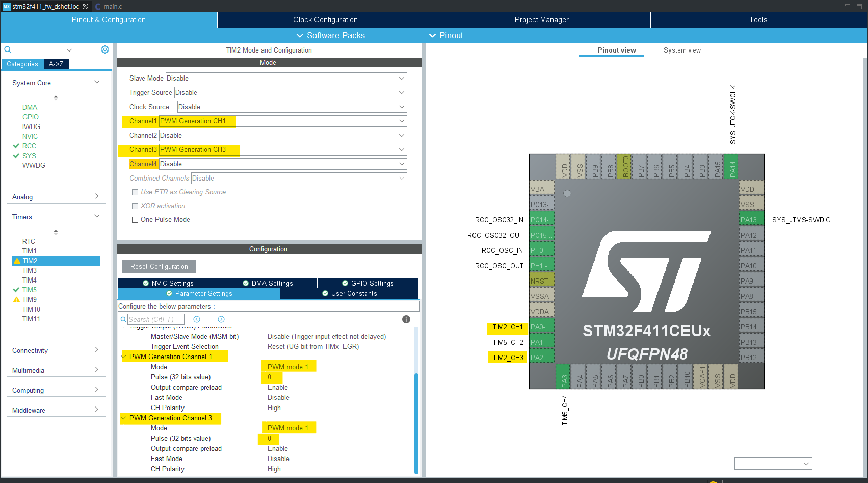This screenshot has height=483, width=868.
Task: Click the search icon in parameter search
Action: (x=123, y=319)
